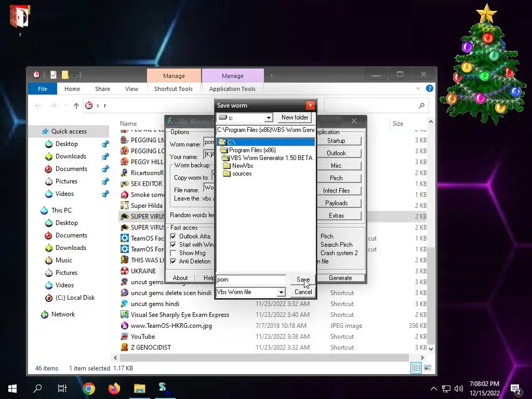Open Task View on the taskbar
Image resolution: width=532 pixels, height=399 pixels.
tap(62, 389)
